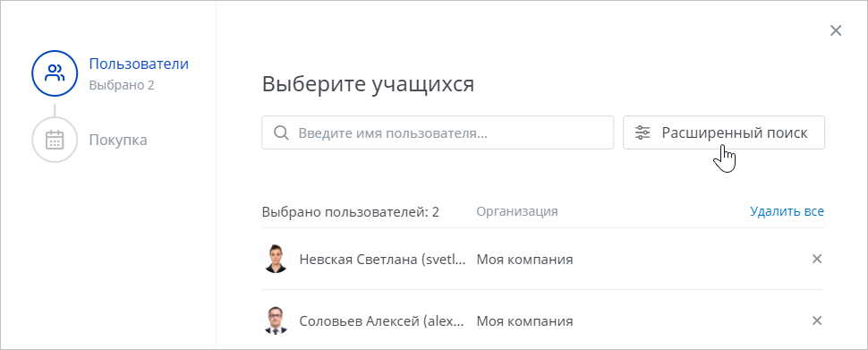
Task: Click the Удалить все link
Action: click(x=787, y=211)
